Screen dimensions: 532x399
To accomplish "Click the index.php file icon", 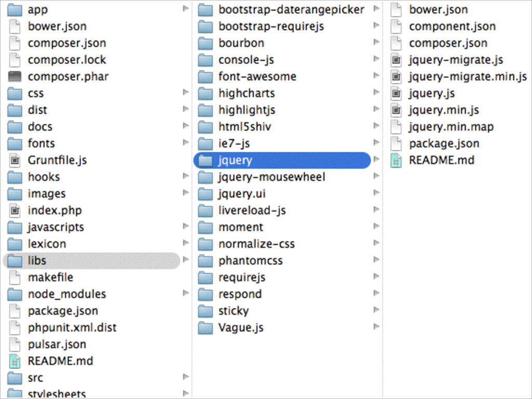I will [15, 210].
